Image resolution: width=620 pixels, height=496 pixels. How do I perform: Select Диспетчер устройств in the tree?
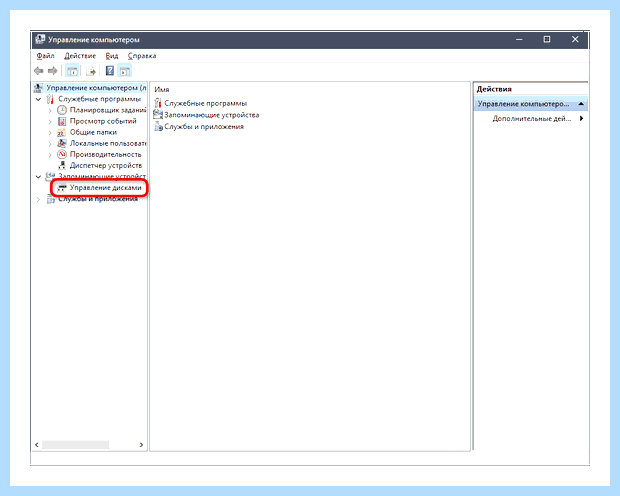[106, 165]
